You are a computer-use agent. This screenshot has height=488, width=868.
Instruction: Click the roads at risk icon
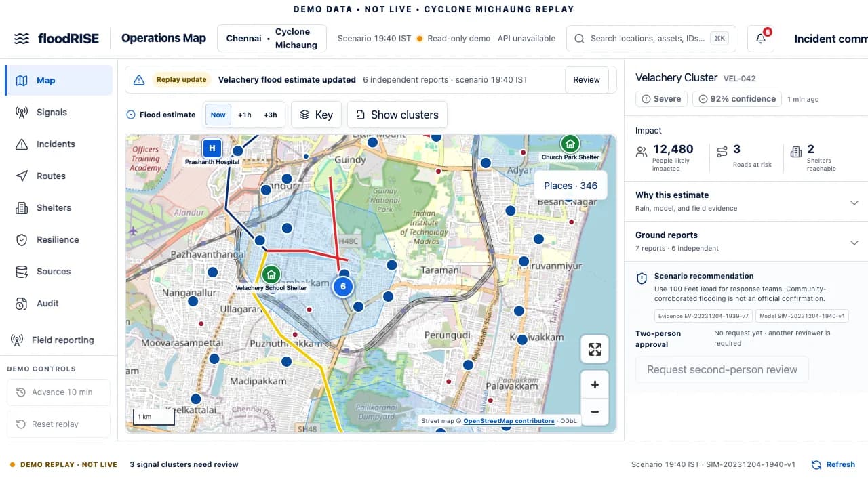722,152
